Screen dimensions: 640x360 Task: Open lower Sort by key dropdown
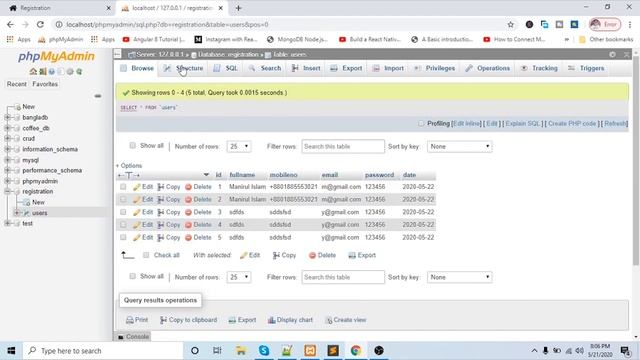(460, 277)
